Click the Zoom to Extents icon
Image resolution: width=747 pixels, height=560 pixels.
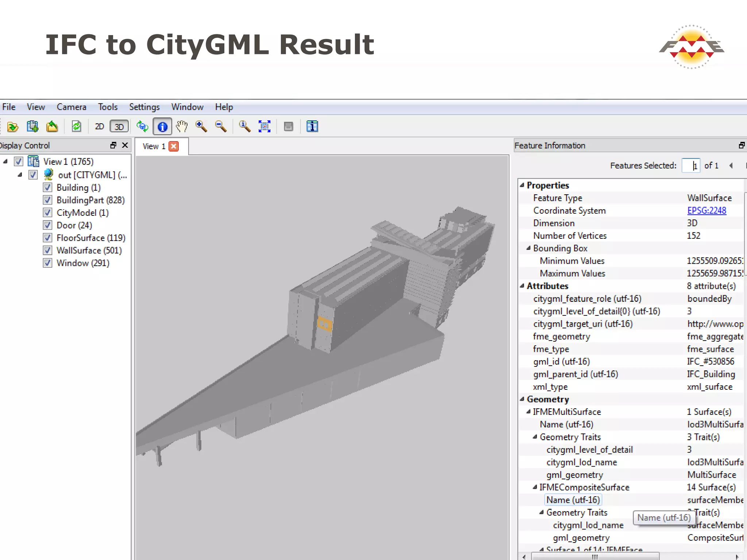click(x=264, y=127)
